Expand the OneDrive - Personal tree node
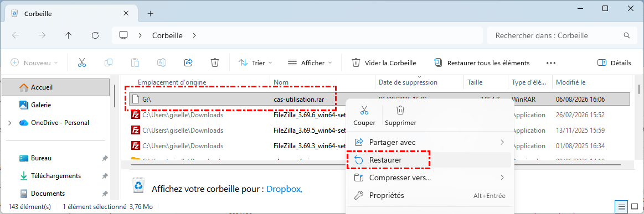This screenshot has width=644, height=214. (x=9, y=123)
